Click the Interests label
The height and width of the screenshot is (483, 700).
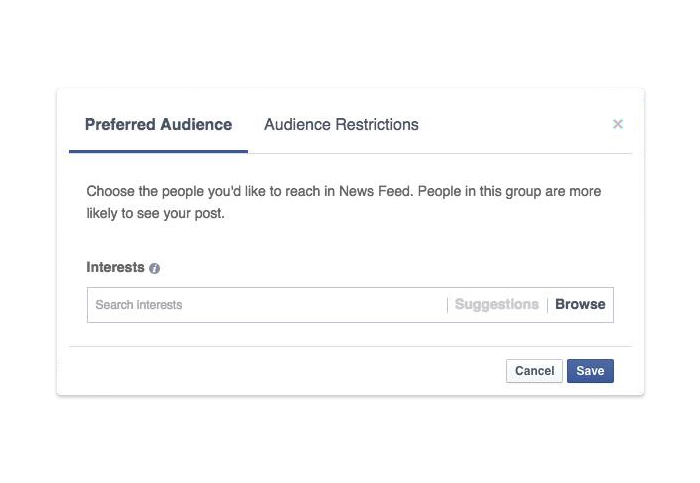(115, 267)
